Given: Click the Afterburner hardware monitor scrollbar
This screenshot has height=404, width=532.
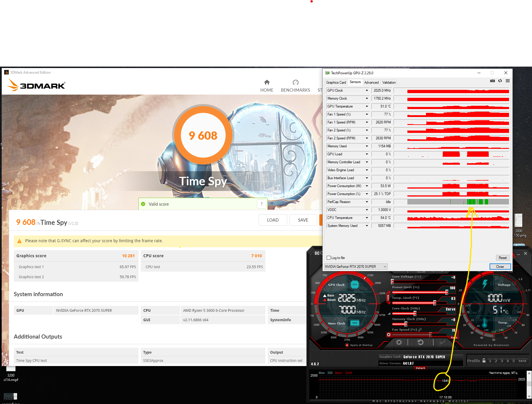Looking at the screenshot, I should [x=529, y=385].
